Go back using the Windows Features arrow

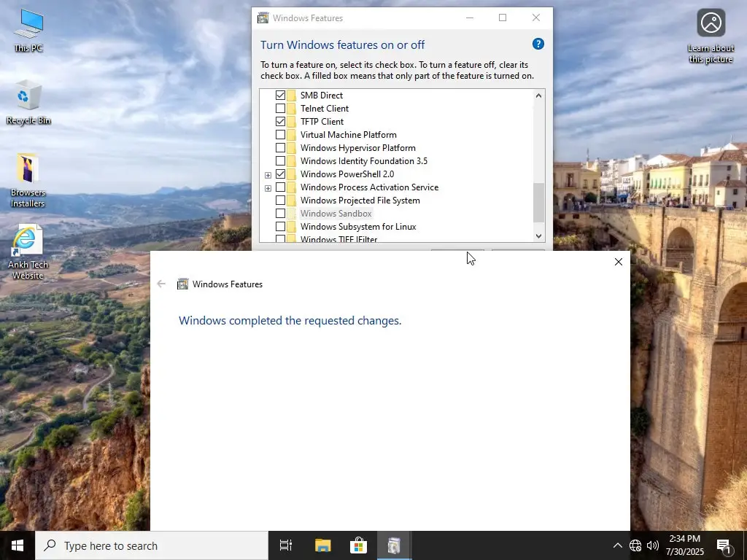161,284
